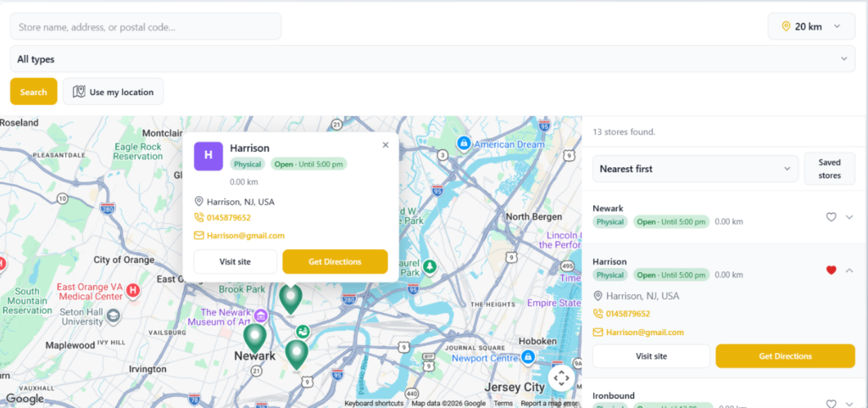The image size is (868, 408).
Task: Collapse the Harrison store entry
Action: tap(849, 270)
